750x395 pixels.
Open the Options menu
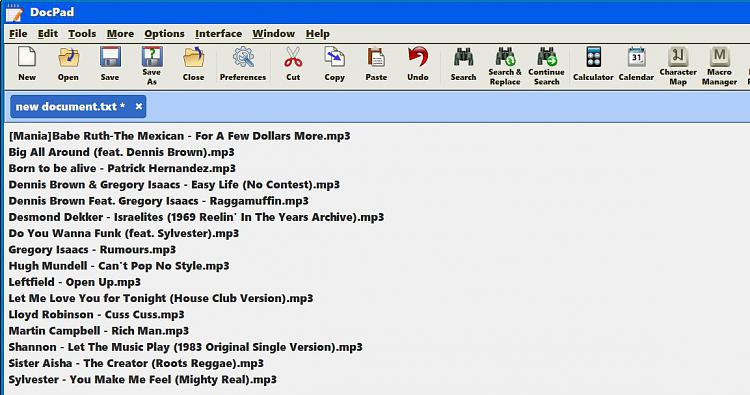164,33
